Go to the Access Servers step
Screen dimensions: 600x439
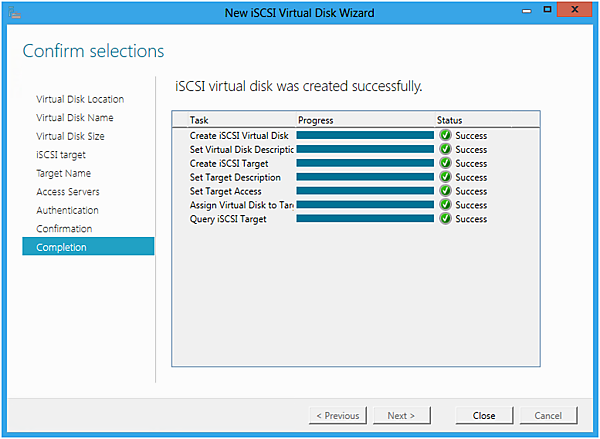(68, 191)
